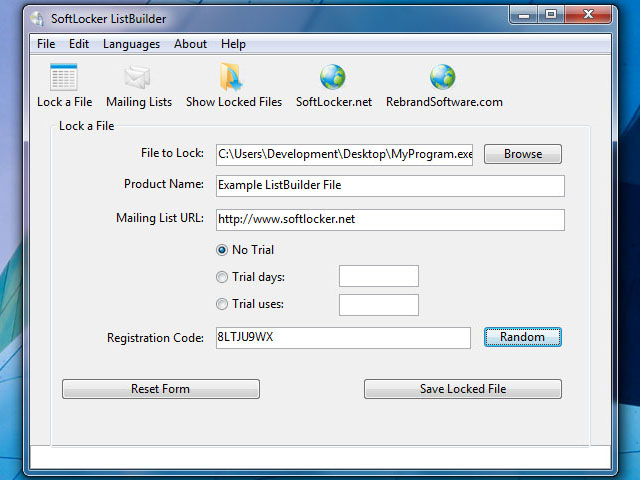Click the 'Registration Code:' label text
The height and width of the screenshot is (480, 640).
click(x=155, y=338)
